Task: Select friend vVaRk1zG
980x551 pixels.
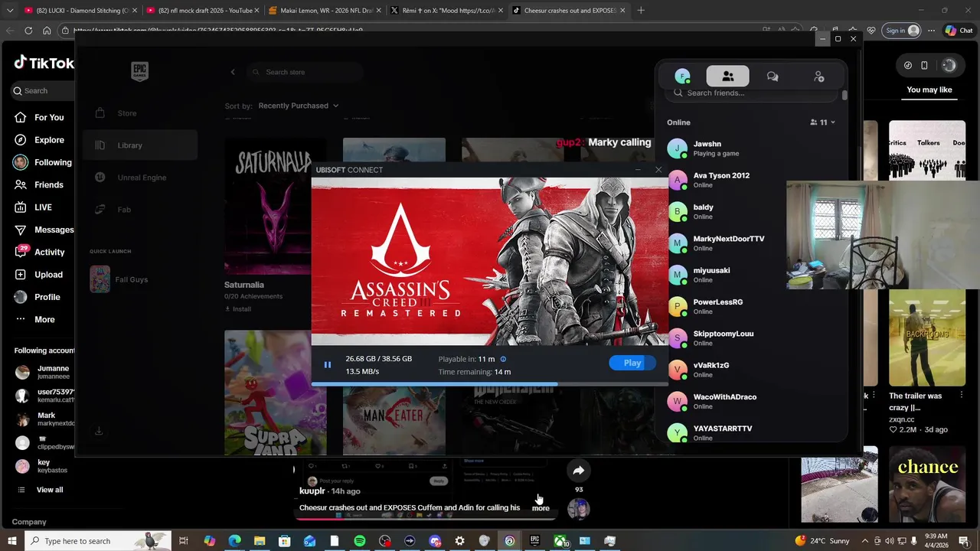Action: [750, 370]
